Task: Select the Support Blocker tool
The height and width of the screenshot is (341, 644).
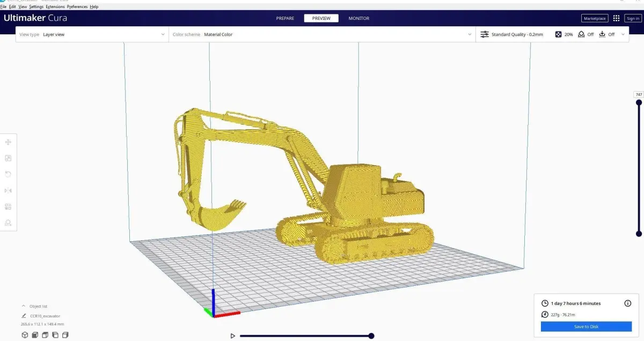Action: click(8, 223)
